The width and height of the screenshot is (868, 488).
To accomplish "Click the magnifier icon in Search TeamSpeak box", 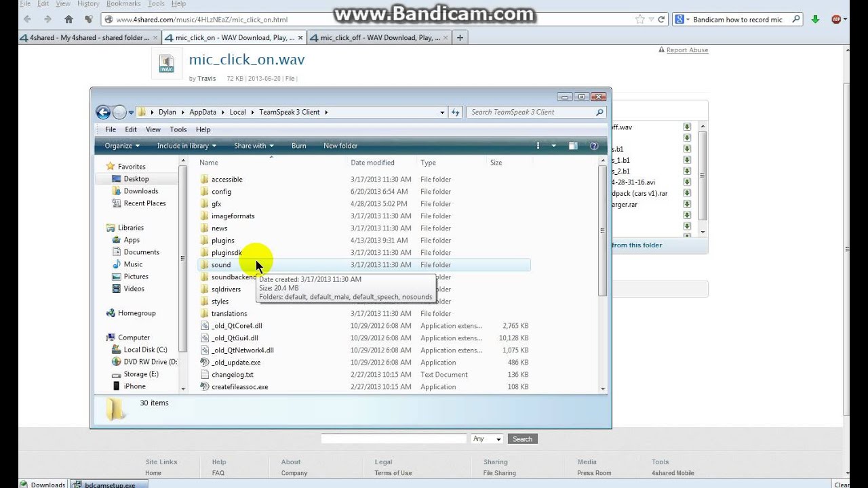I will [x=599, y=113].
